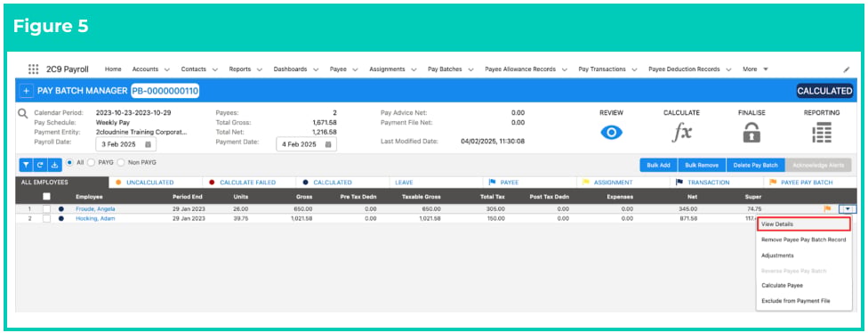
Task: Open the More navigation dropdown
Action: tap(755, 69)
